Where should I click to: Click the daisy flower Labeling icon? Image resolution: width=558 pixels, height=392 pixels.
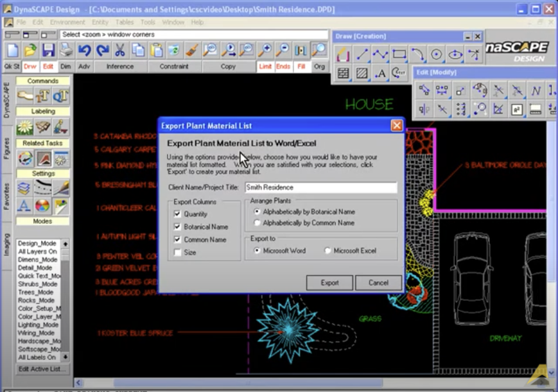(24, 127)
